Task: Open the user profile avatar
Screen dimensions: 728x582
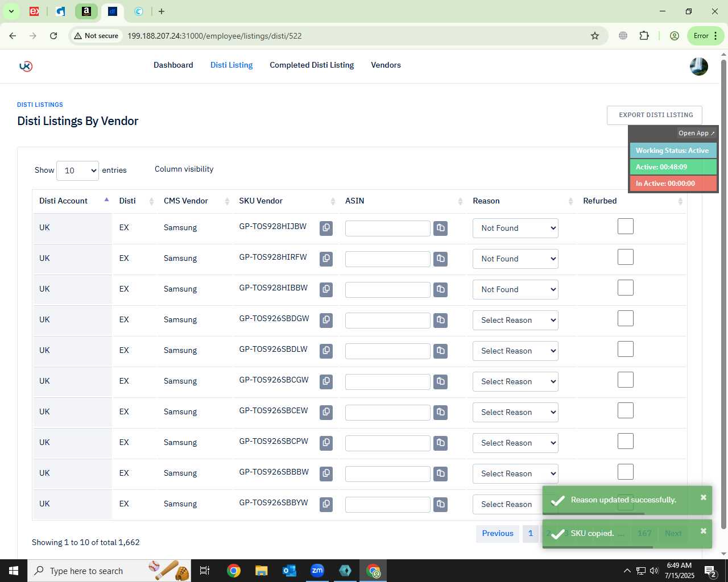Action: tap(699, 66)
